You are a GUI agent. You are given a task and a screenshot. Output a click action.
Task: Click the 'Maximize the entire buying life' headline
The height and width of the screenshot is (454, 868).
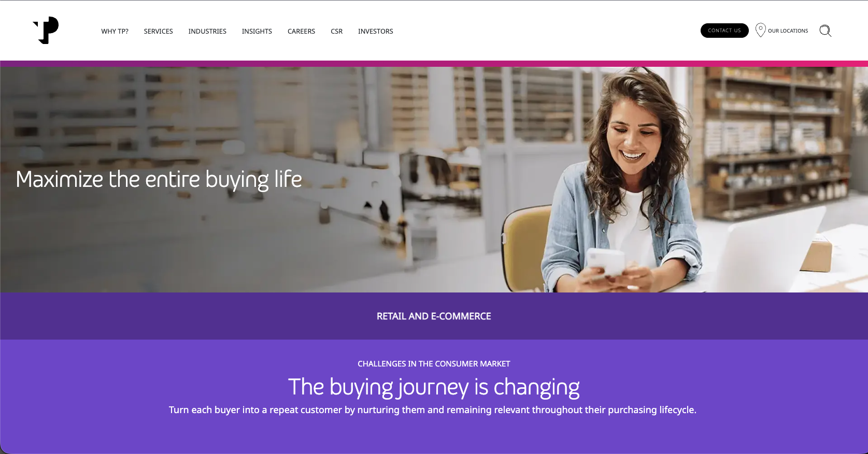coord(159,180)
